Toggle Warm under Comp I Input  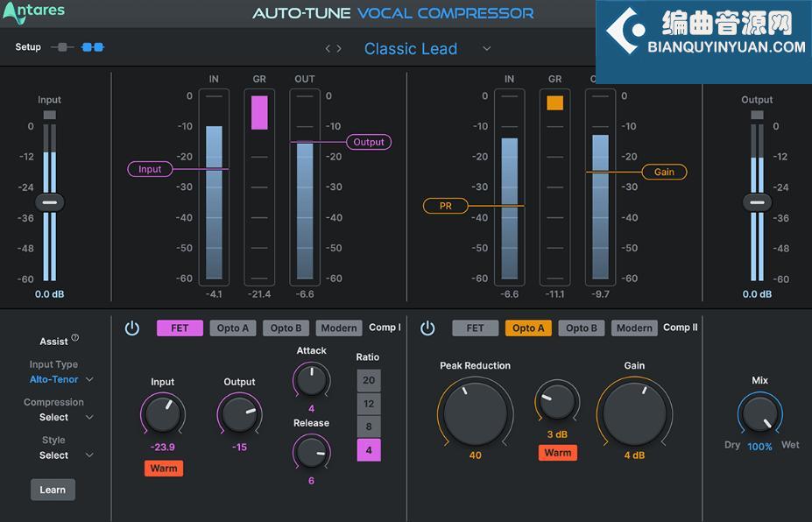[x=164, y=469]
